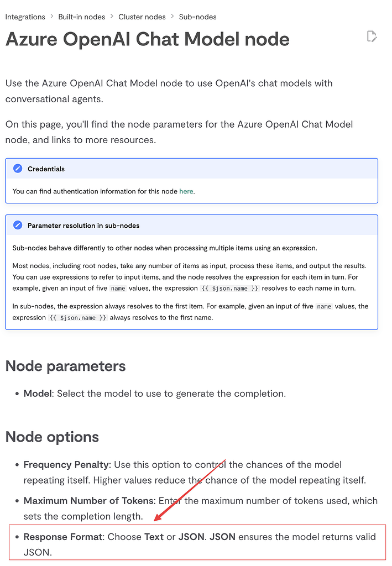Click the pencil icon beside Credentials
This screenshot has width=392, height=566.
[x=18, y=169]
